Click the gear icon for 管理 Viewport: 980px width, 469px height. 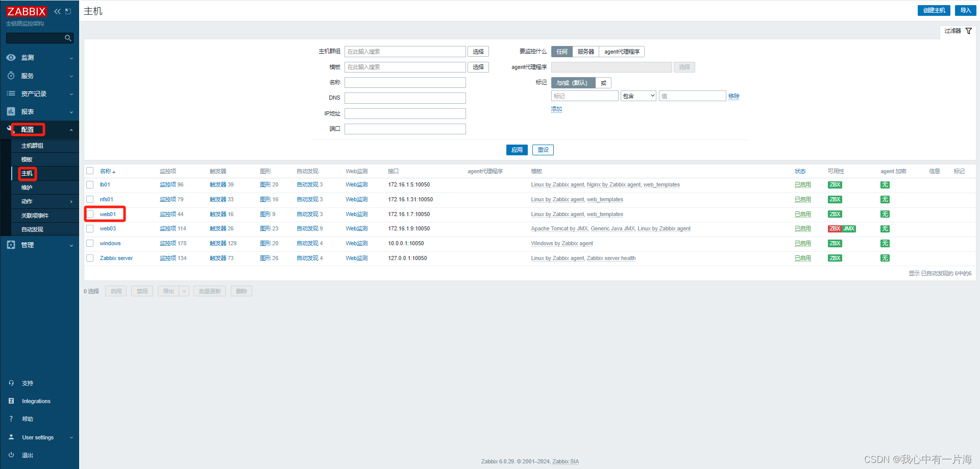tap(11, 245)
